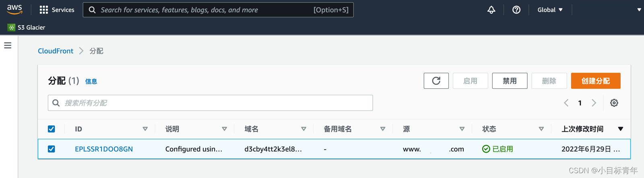Open table preferences gear icon
The width and height of the screenshot is (644, 178).
[614, 103]
